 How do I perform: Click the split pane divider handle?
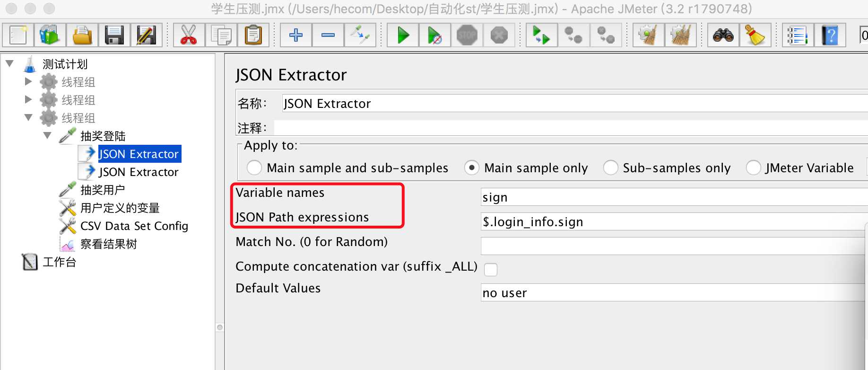pos(219,327)
